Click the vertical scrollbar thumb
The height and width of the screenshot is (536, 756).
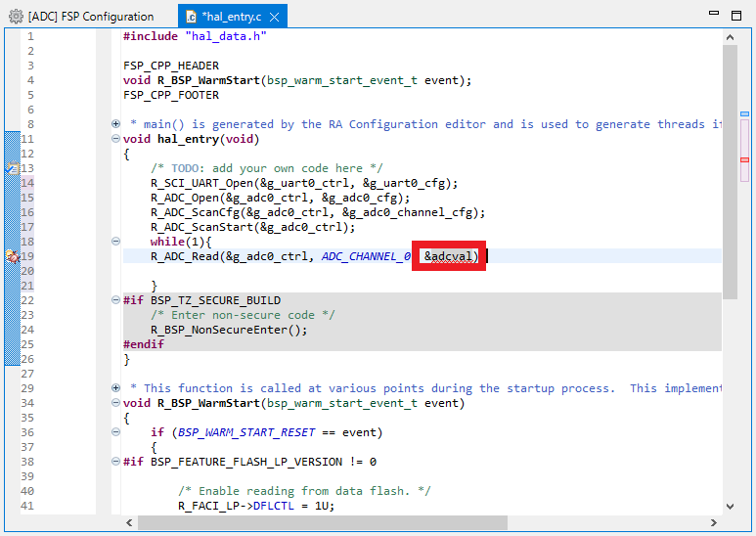[x=730, y=172]
